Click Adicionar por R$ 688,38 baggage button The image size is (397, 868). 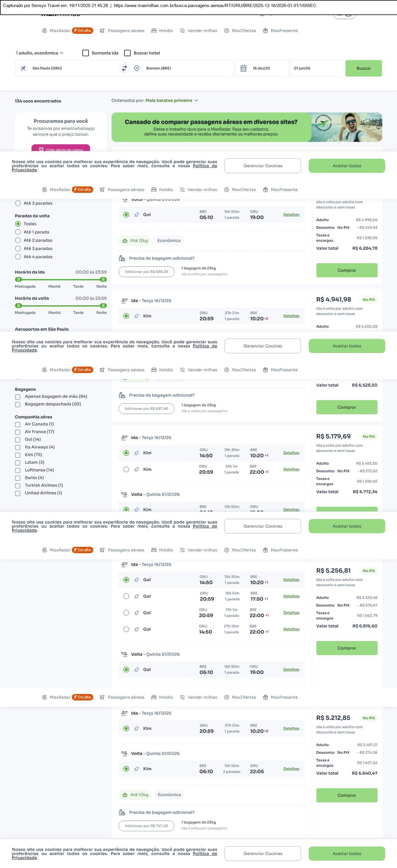tap(146, 271)
